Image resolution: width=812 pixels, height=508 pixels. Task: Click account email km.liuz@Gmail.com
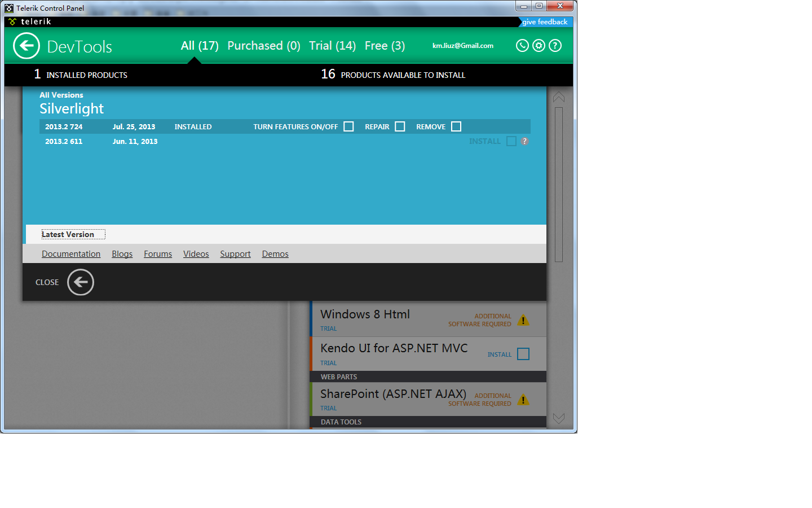(463, 46)
